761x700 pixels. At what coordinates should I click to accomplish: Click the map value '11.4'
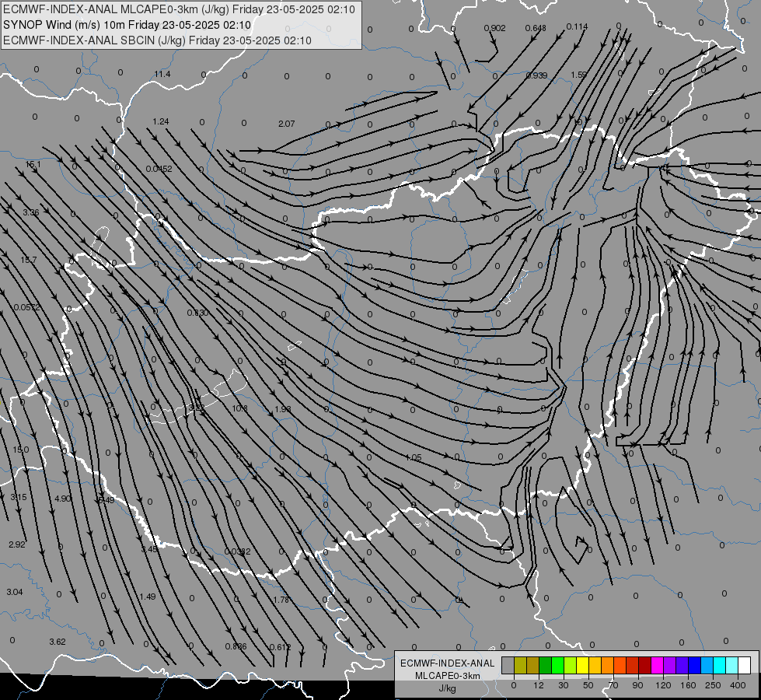[162, 74]
